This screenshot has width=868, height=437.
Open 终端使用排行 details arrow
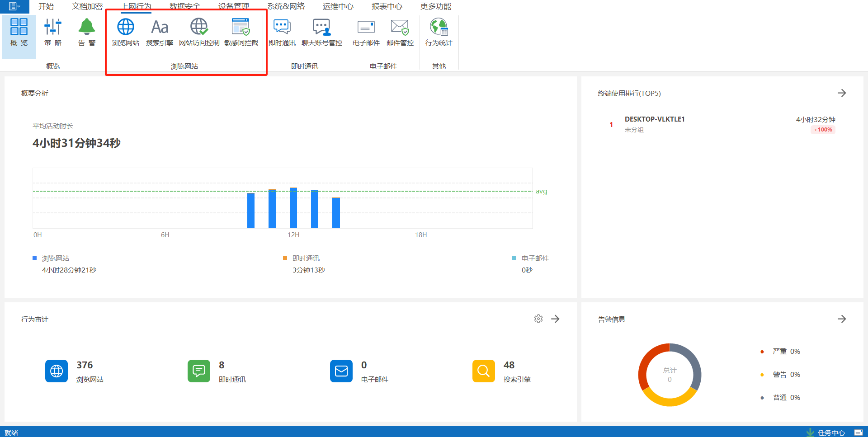coord(842,93)
